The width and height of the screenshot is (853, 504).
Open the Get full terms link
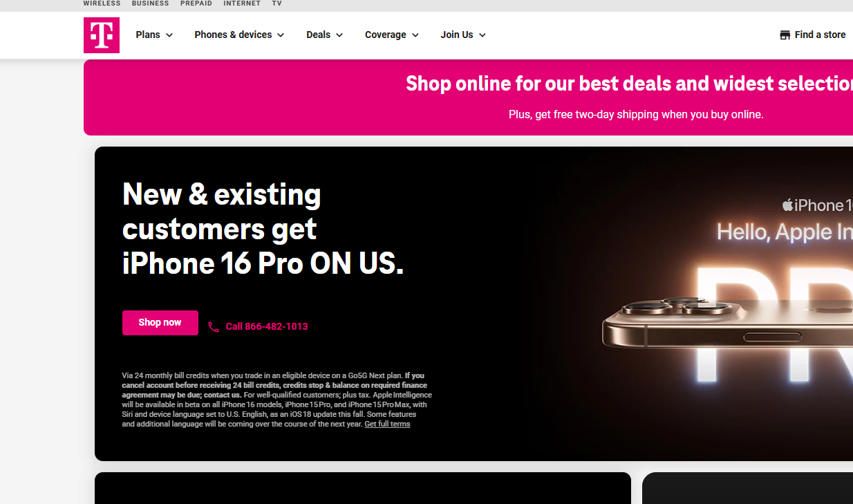coord(387,424)
